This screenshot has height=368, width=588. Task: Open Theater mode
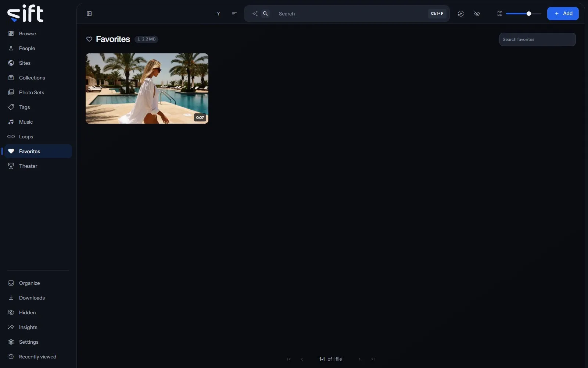point(38,166)
